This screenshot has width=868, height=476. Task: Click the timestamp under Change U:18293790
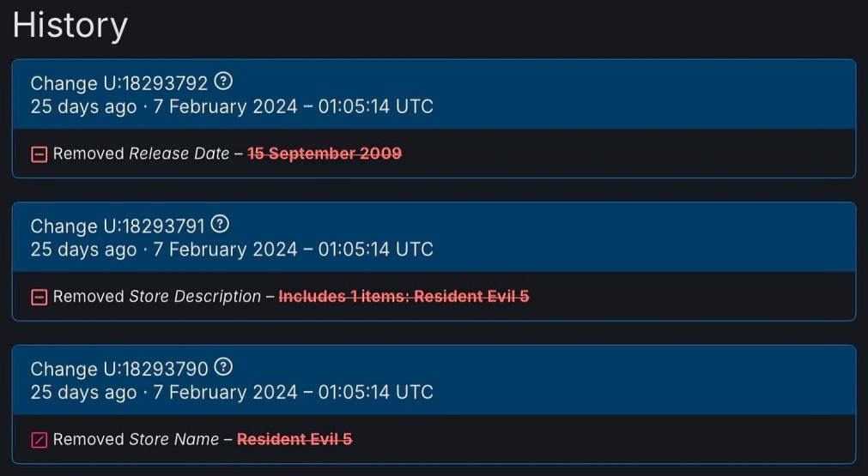(232, 392)
